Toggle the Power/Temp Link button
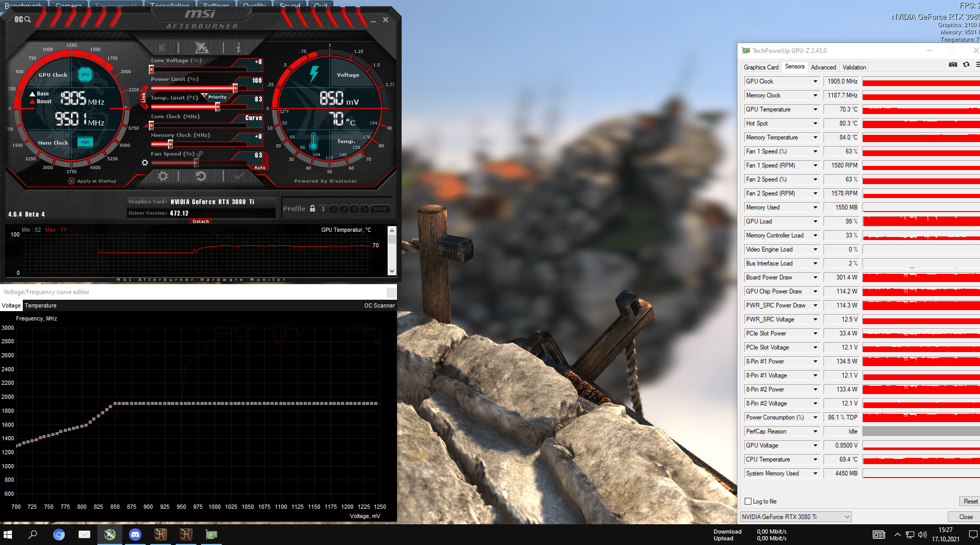 click(144, 97)
